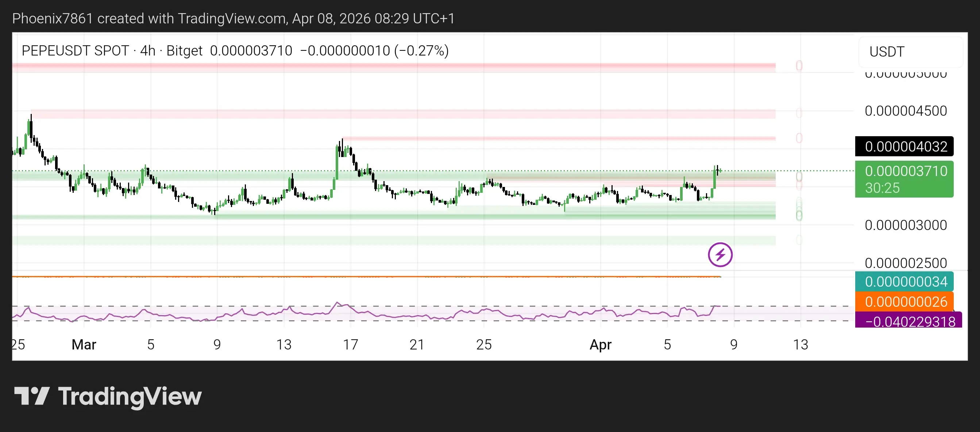Click the black 0.000004032 price label

point(904,146)
